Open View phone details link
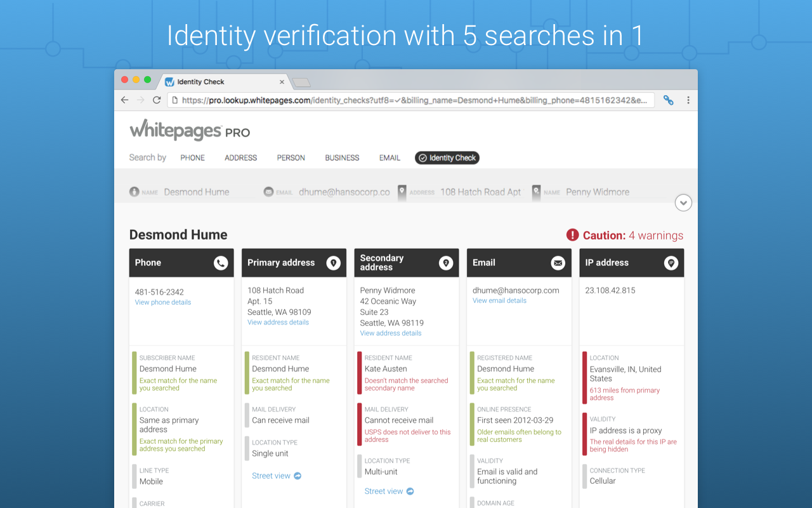The width and height of the screenshot is (812, 508). 163,302
